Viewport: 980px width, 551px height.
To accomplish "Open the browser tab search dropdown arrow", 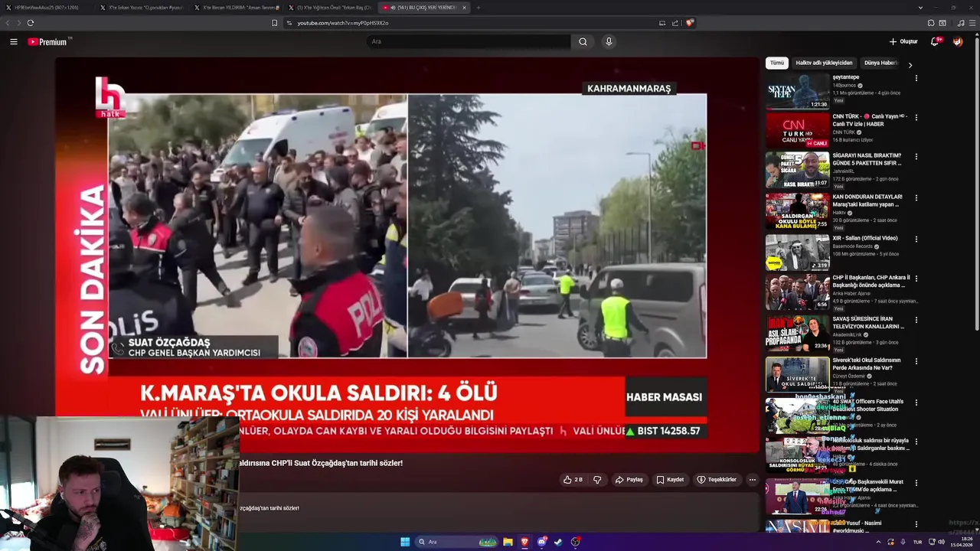I will (x=920, y=8).
